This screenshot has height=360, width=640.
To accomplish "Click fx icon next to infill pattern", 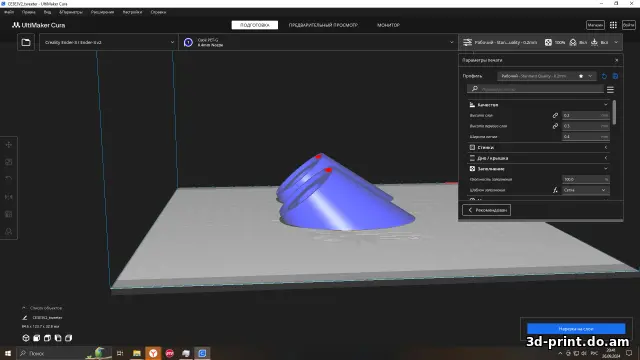I will coord(555,190).
